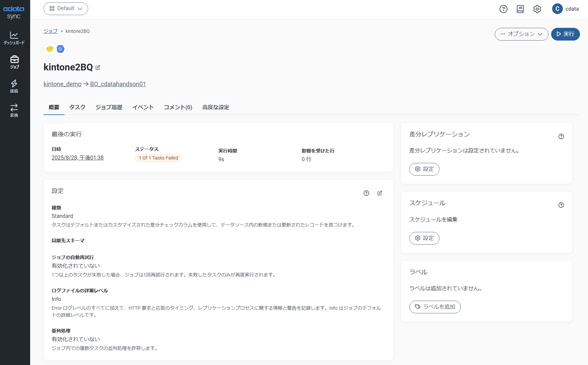Click help icon in 差分レプリケーション panel
Viewport: 588px width, 365px height.
(x=561, y=136)
